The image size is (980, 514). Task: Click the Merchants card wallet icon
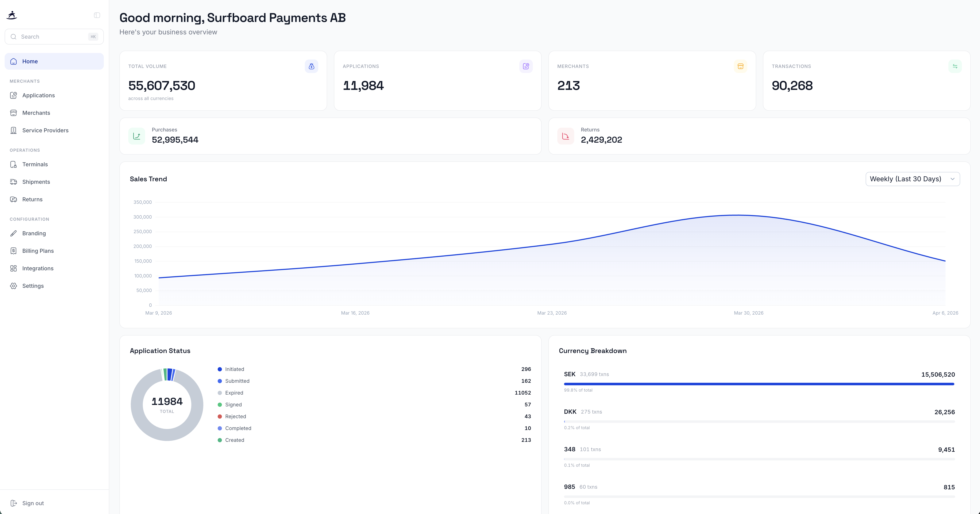click(740, 66)
